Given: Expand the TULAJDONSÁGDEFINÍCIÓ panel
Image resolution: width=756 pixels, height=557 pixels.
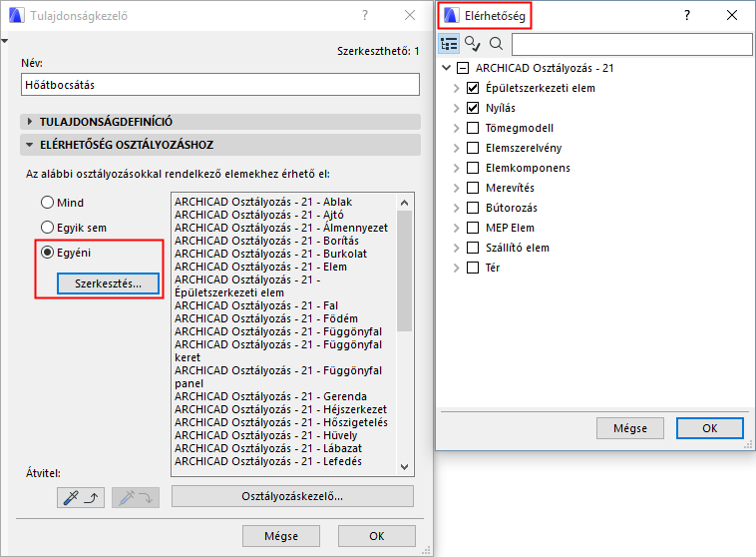Looking at the screenshot, I should (30, 122).
